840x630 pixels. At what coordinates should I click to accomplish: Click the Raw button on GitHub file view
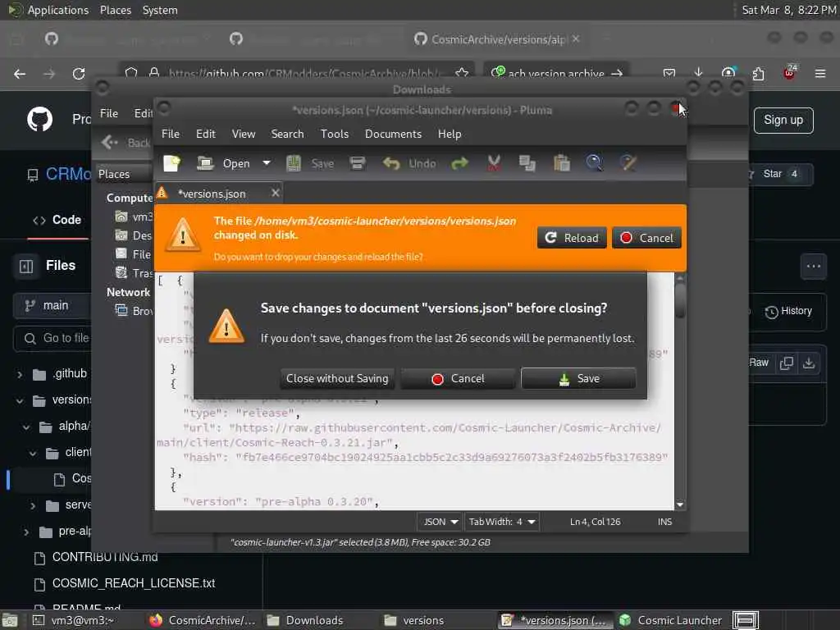759,363
